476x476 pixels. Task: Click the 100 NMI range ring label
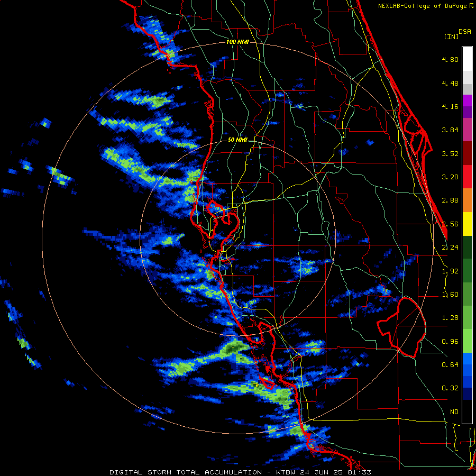point(237,42)
